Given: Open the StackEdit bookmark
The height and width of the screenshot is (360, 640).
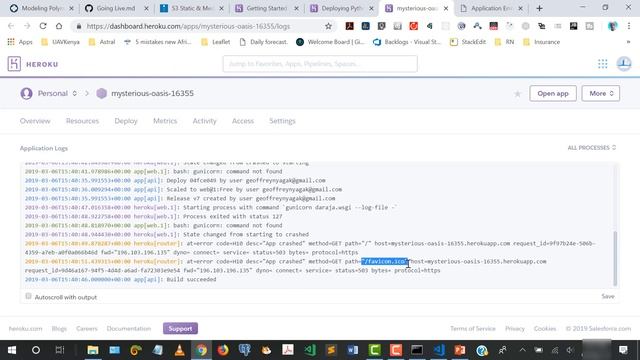Looking at the screenshot, I should pos(468,42).
